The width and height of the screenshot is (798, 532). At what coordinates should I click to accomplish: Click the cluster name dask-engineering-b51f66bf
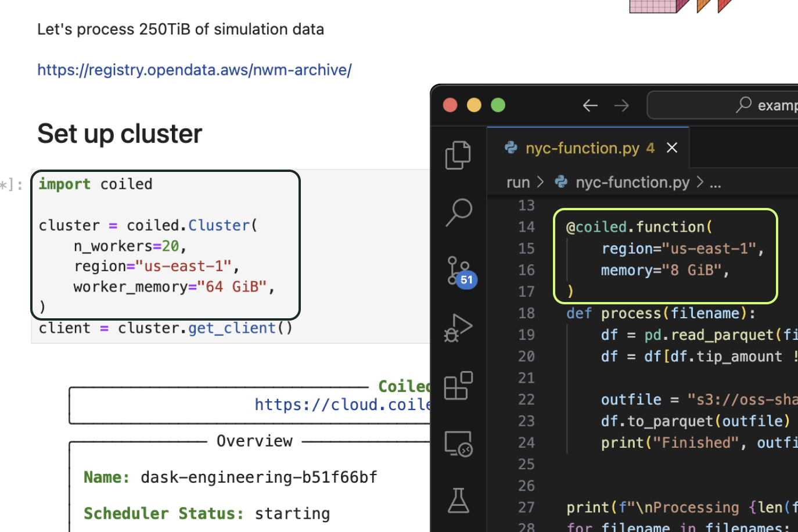tap(259, 477)
